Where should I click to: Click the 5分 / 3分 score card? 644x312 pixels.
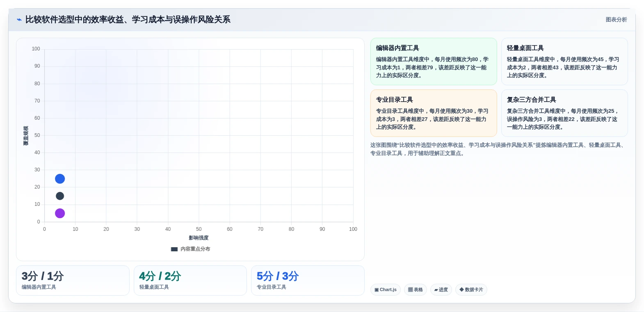click(x=308, y=280)
